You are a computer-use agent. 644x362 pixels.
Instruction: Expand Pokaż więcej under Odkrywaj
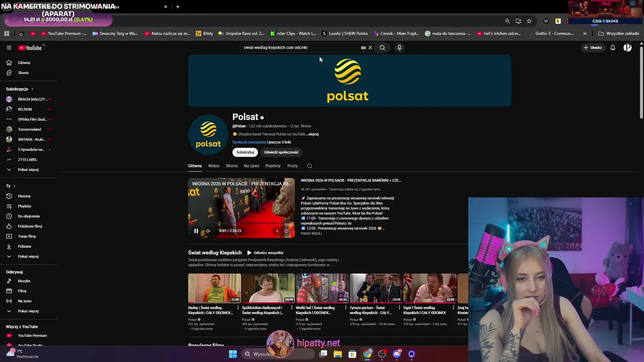[28, 311]
